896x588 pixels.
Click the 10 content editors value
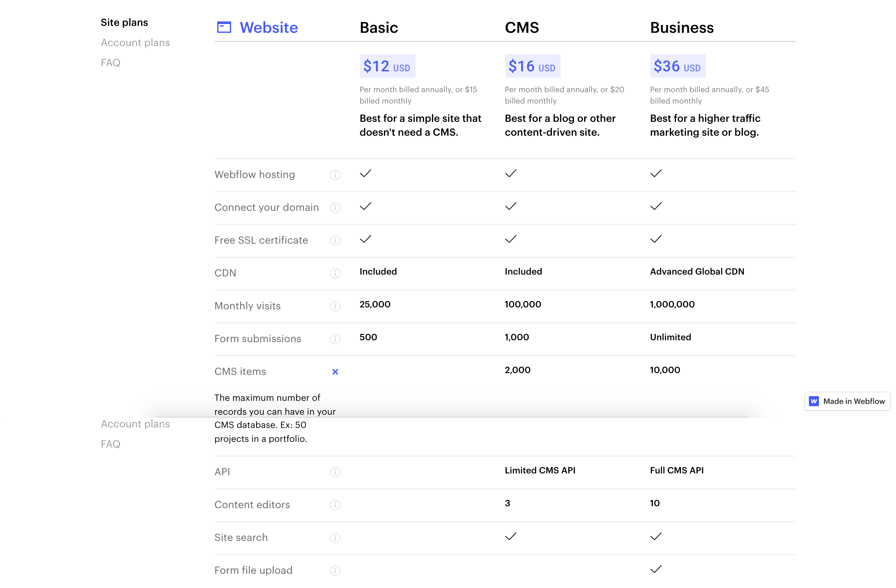[x=655, y=503]
